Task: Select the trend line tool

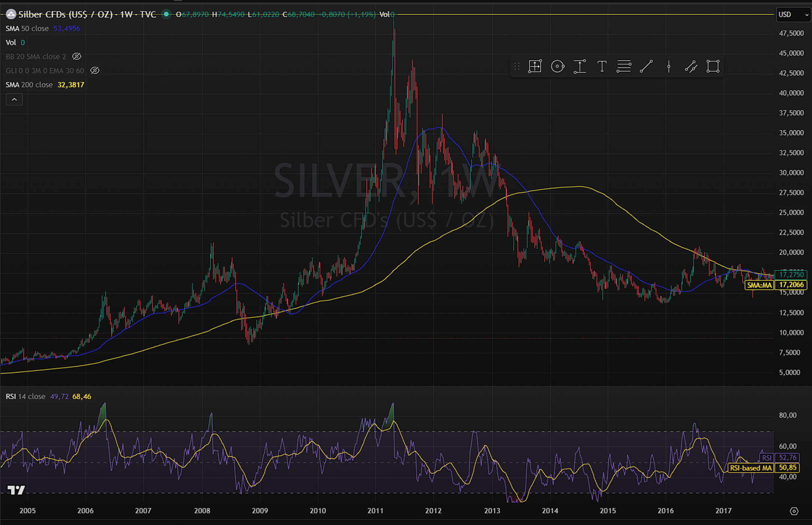Action: click(646, 67)
